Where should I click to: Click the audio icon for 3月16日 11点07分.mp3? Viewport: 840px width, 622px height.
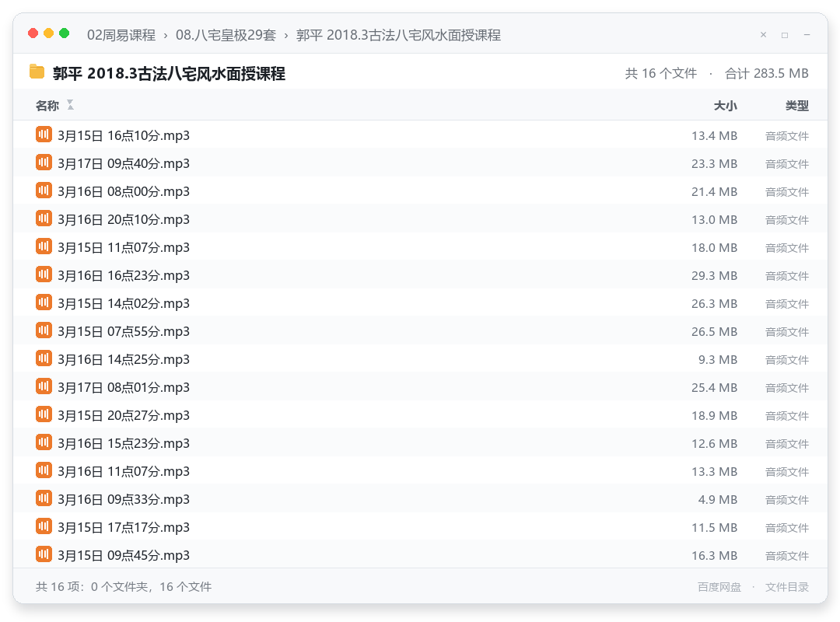click(x=44, y=470)
